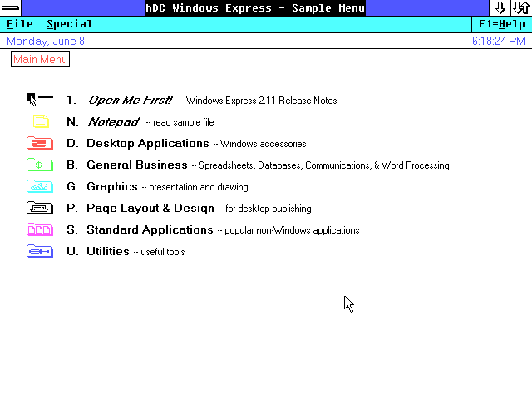This screenshot has width=532, height=399.
Task: Click the yellow Notepad document icon
Action: coord(41,121)
